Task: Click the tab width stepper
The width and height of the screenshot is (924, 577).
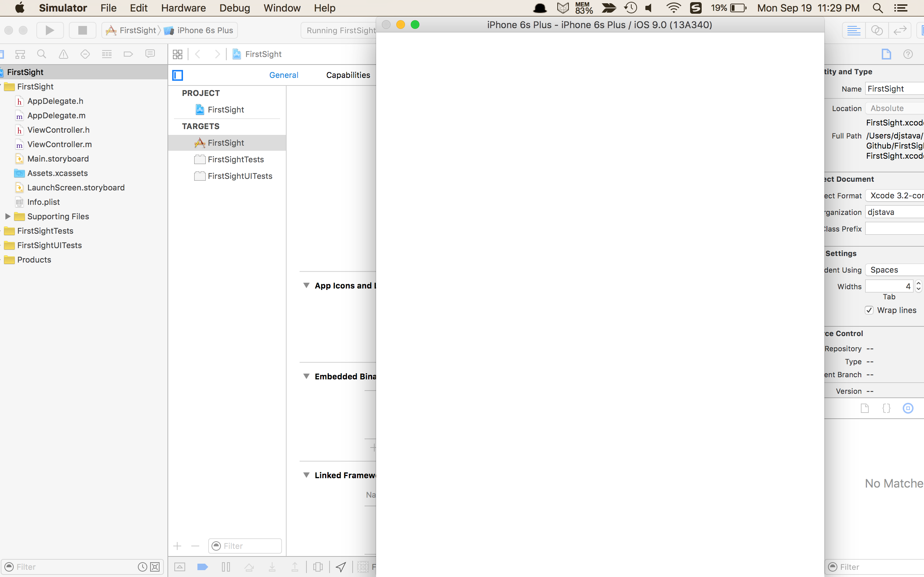Action: point(918,286)
